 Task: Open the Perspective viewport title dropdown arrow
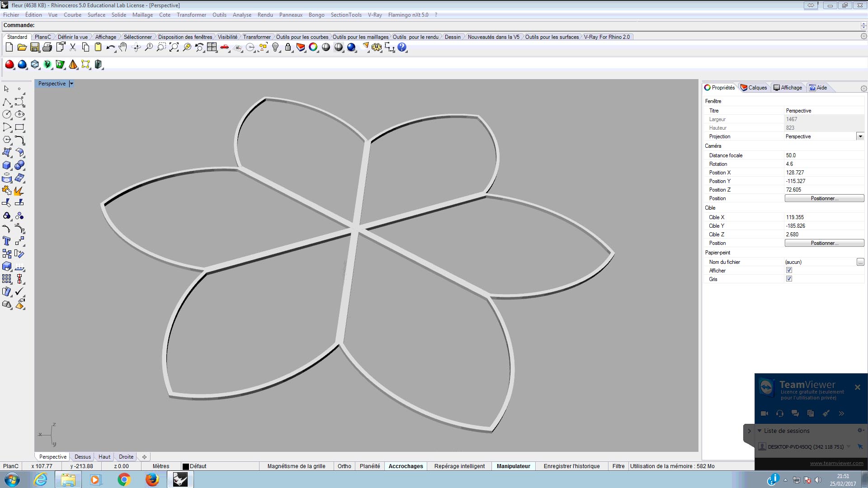[x=71, y=84]
